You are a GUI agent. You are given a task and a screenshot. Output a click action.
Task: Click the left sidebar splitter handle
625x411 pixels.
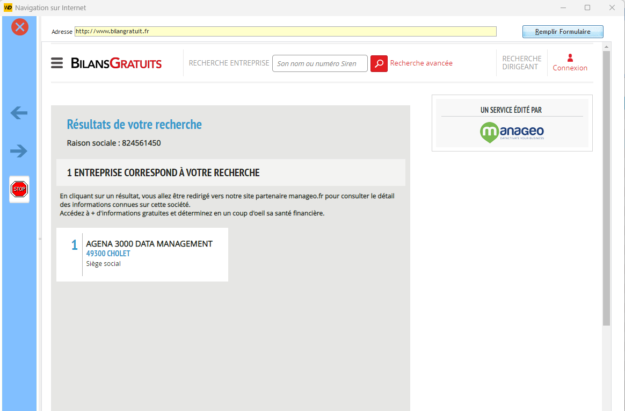40,238
